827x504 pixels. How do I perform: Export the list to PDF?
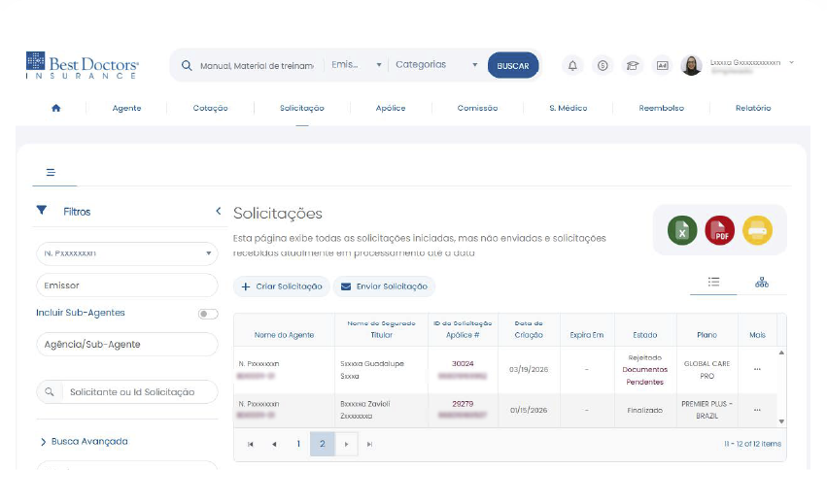[x=719, y=230]
